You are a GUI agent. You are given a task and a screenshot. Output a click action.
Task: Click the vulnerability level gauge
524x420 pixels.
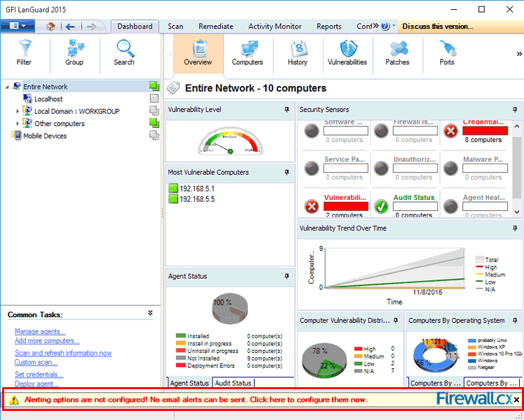click(231, 142)
